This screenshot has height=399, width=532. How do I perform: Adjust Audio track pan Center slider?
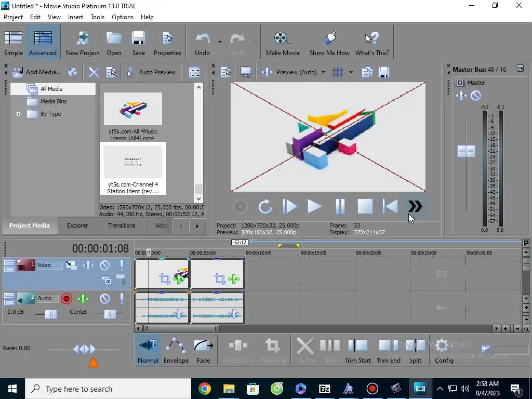pos(110,314)
